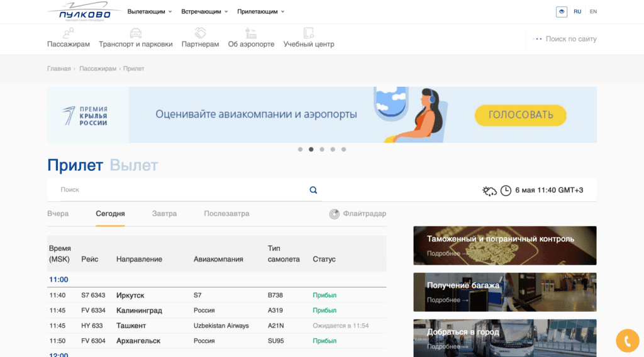Select the first banner carousel dot
Screen dimensions: 644x357
(300, 150)
